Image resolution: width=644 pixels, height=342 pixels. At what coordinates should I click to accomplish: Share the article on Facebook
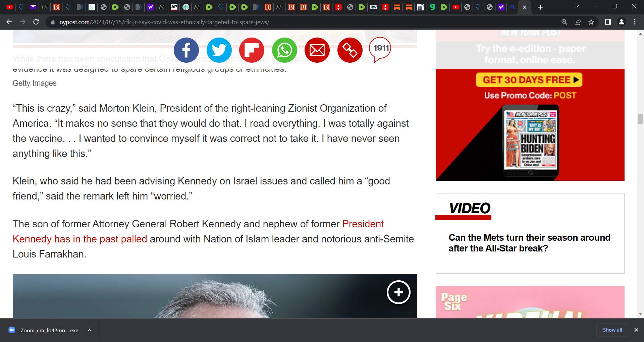(186, 50)
